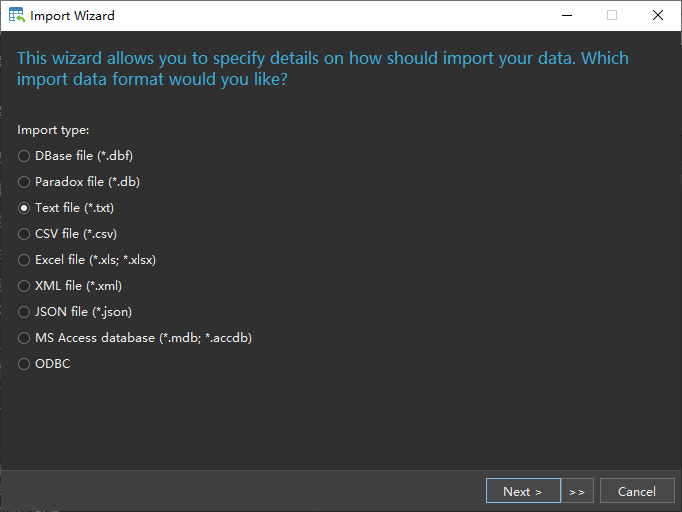Select the Text file (*.txt) radio button
This screenshot has height=512, width=682.
[24, 208]
